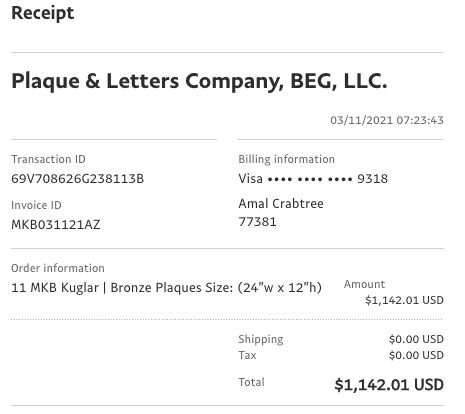
Task: Select the name Amal Crabtree
Action: point(281,203)
